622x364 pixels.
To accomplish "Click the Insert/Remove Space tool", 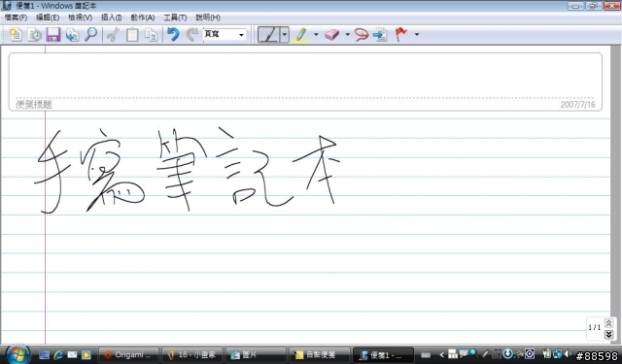I will point(380,35).
